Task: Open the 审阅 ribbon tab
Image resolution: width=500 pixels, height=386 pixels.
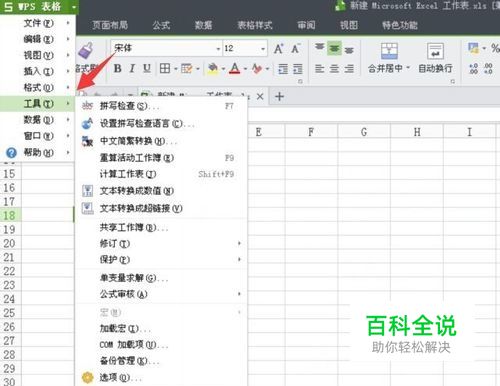Action: tap(306, 25)
